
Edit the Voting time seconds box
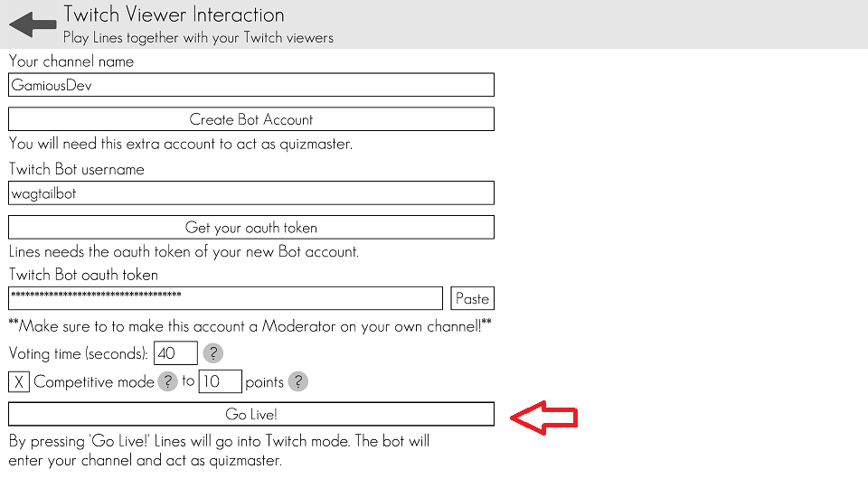(x=176, y=353)
